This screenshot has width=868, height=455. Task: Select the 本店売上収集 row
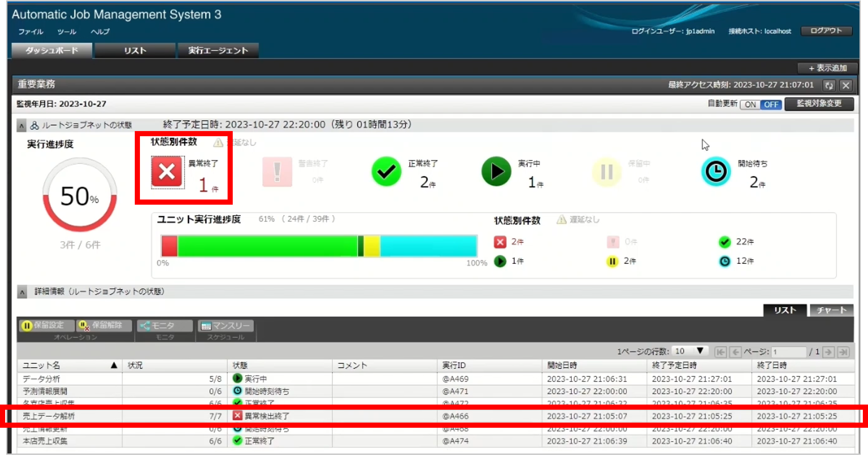[x=435, y=441]
